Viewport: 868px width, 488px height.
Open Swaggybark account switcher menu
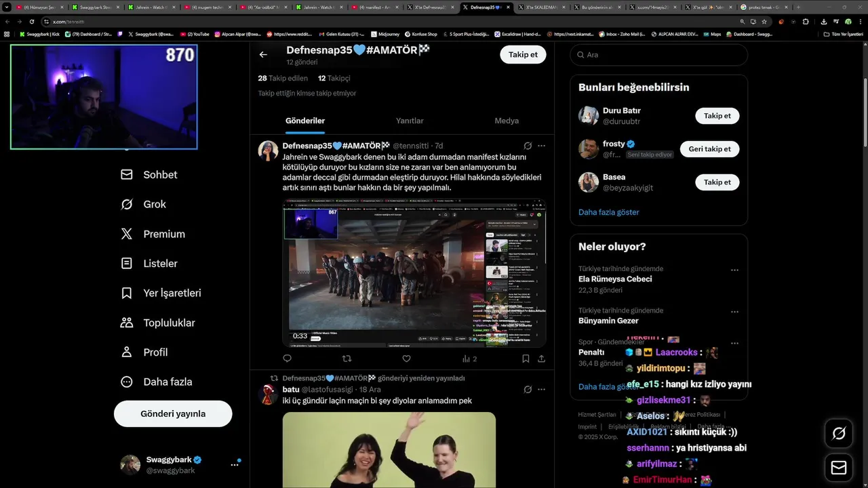[x=235, y=465]
